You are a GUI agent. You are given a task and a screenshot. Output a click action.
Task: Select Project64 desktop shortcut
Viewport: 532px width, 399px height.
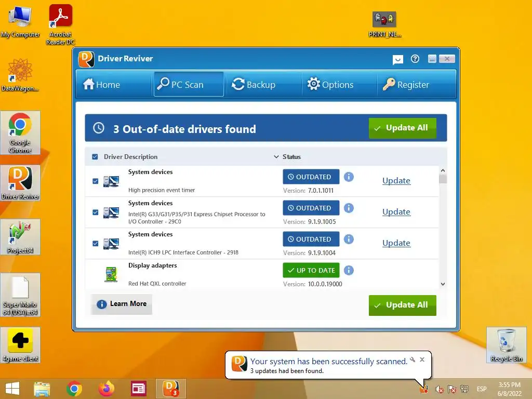[x=20, y=237]
